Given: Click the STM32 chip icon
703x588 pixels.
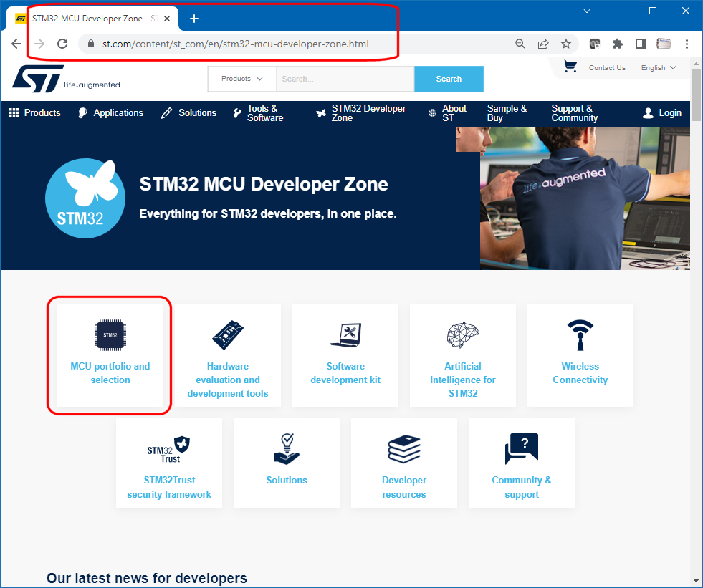Looking at the screenshot, I should [x=110, y=334].
